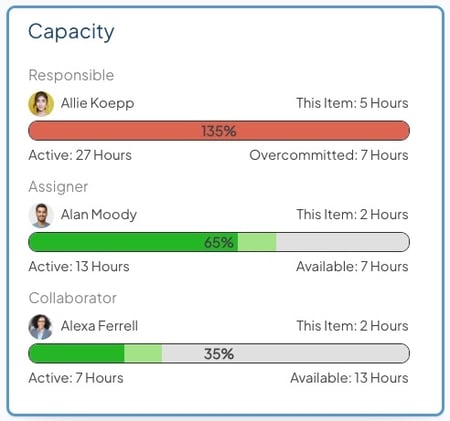
Task: Select the Allie Koepp name label
Action: click(97, 103)
